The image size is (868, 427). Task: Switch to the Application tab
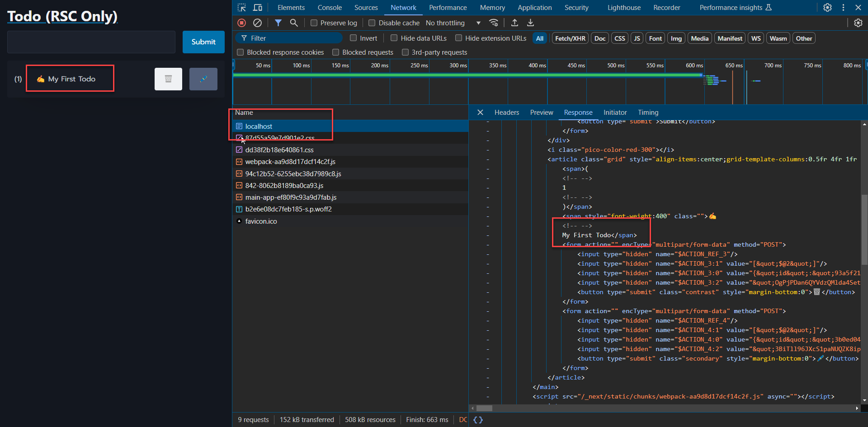(535, 8)
